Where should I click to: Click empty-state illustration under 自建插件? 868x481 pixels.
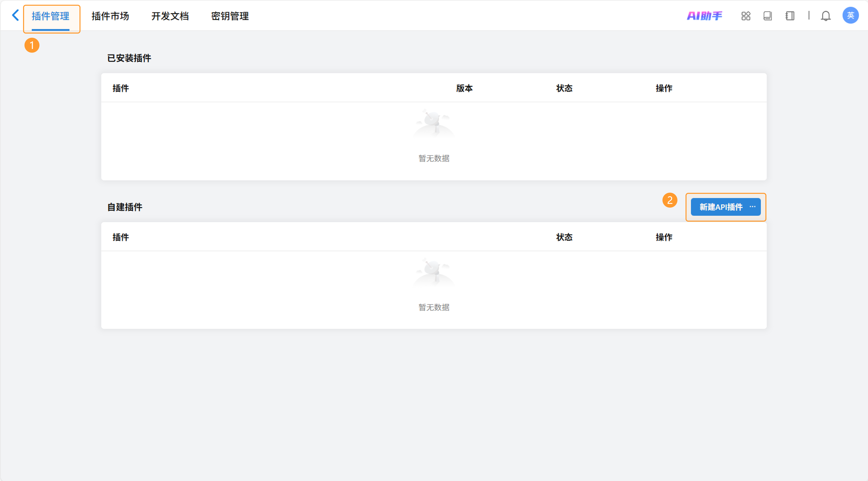434,272
